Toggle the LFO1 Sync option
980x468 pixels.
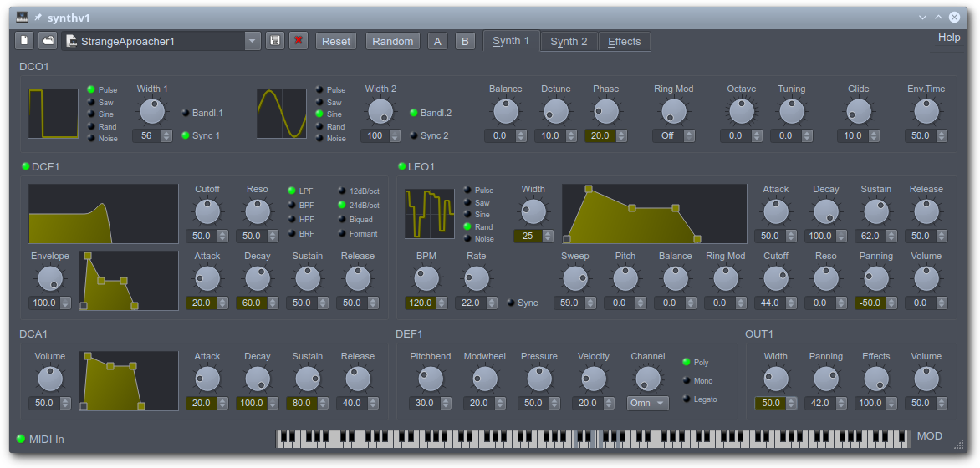point(512,303)
